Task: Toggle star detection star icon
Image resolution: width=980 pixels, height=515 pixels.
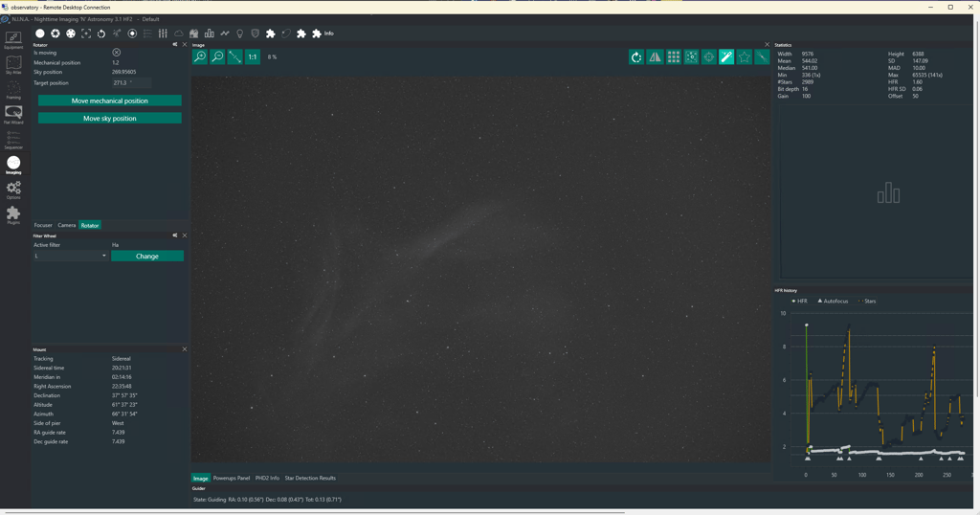Action: click(x=745, y=56)
